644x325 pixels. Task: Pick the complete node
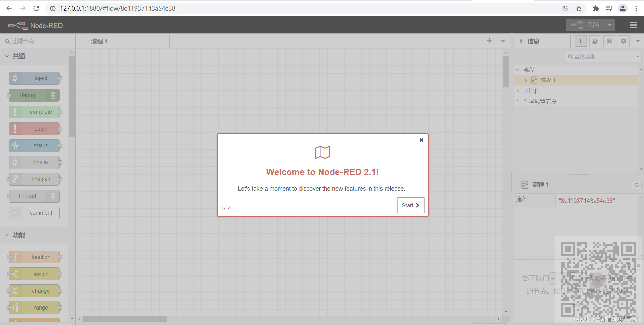(x=34, y=112)
